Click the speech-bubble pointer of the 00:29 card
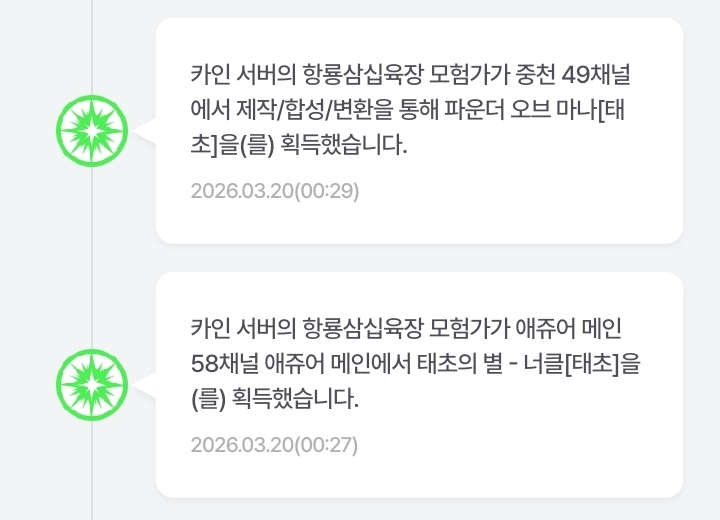720x520 pixels. 146,132
